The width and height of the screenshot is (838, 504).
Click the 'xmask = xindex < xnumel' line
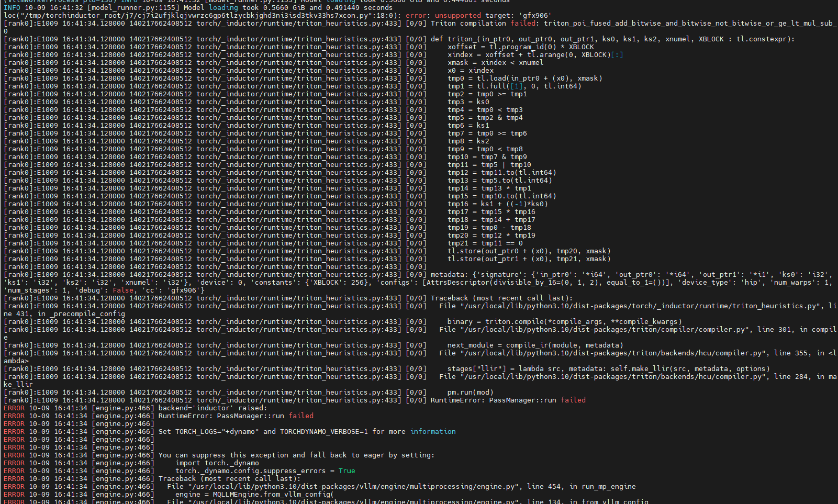(x=496, y=63)
